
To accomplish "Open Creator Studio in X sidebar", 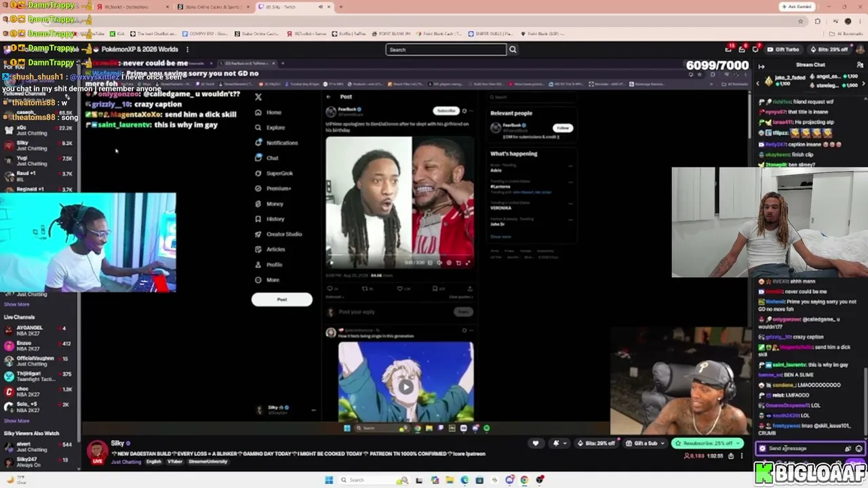I will click(x=278, y=235).
